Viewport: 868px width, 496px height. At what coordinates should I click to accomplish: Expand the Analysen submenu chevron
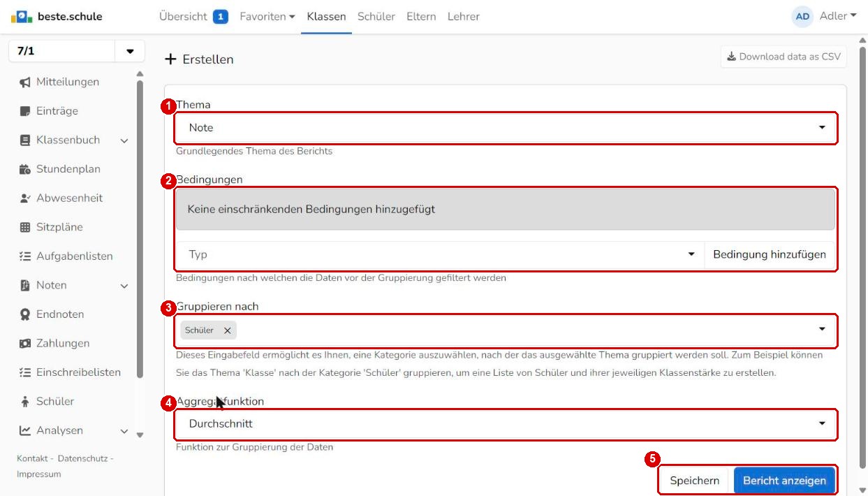(124, 431)
